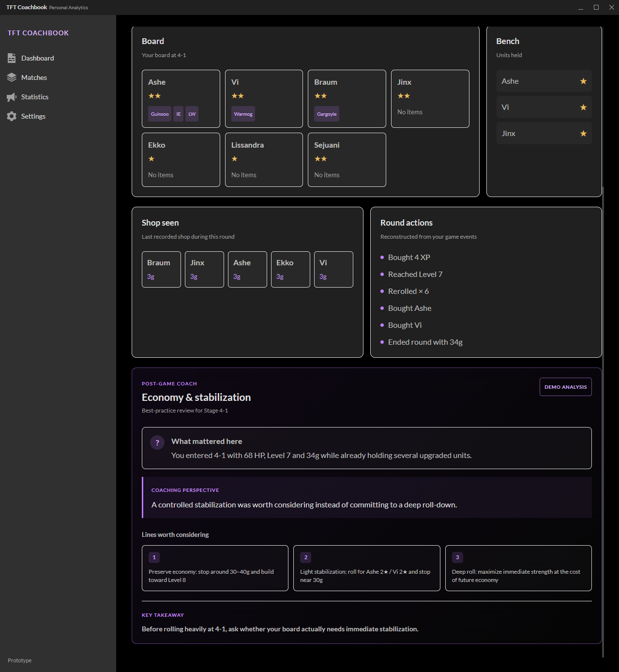Select the Ekko board unit card
Screen dimensions: 619x672
[x=181, y=160]
